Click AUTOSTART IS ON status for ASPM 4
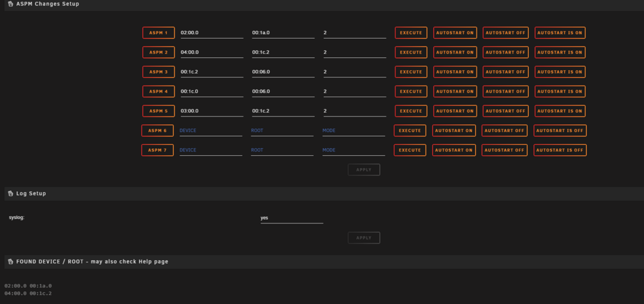Screen dimensions: 644x304 coord(560,91)
